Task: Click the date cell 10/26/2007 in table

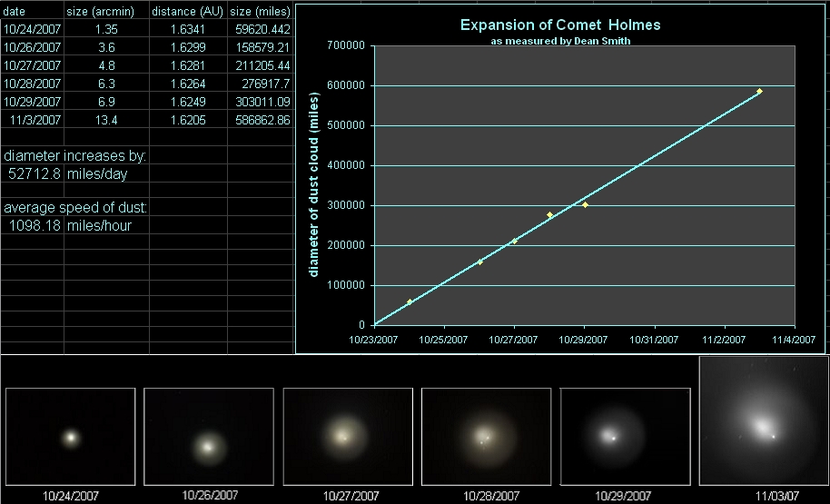Action: (x=33, y=47)
